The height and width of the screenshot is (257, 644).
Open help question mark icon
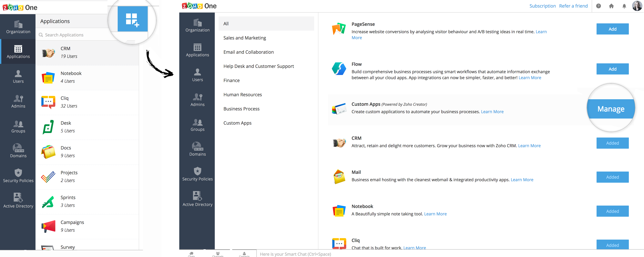598,6
